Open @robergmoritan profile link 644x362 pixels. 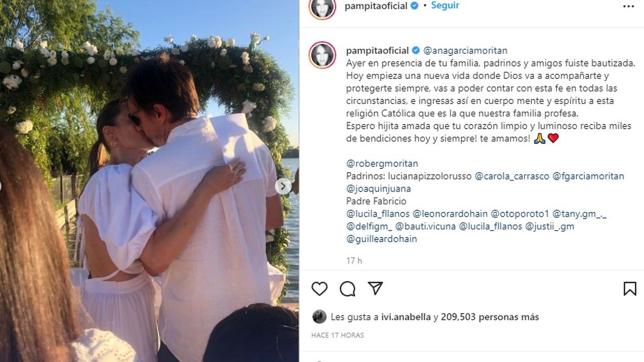[x=382, y=164]
